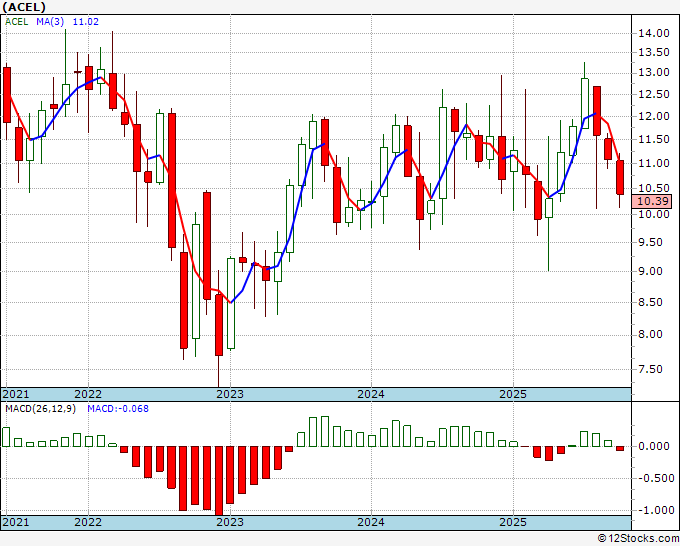Click 2021 on the MACD timeline
This screenshot has height=546, width=680.
tap(16, 522)
